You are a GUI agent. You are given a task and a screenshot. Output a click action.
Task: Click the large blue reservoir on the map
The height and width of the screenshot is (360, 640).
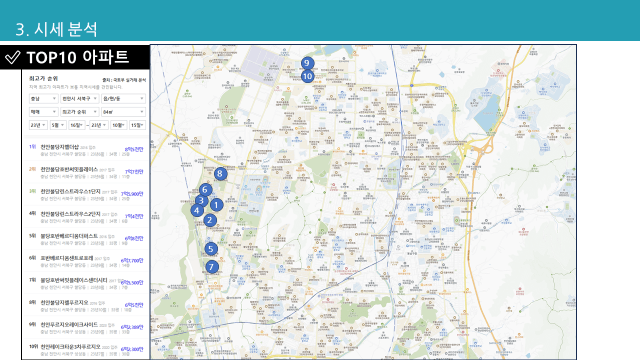[x=485, y=111]
